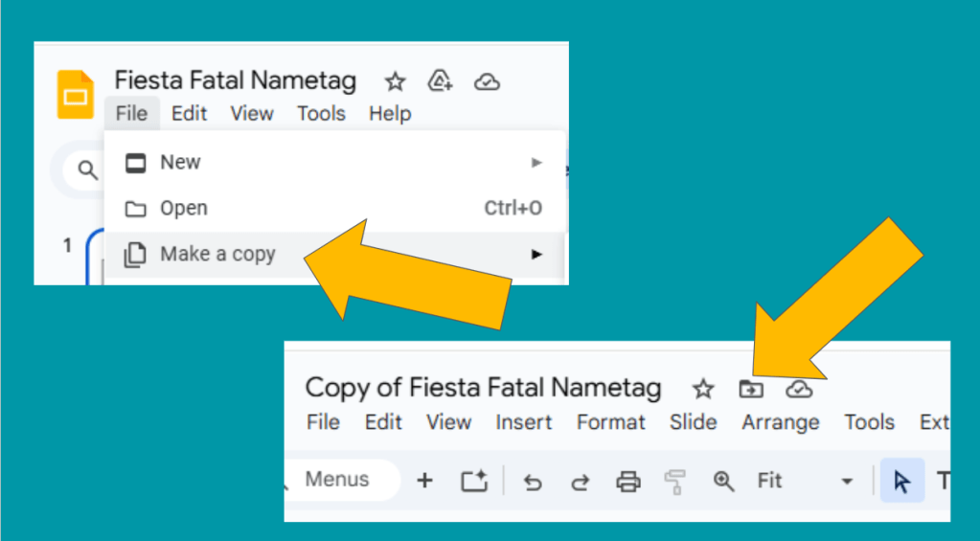The width and height of the screenshot is (980, 541).
Task: Open the Help menu in the menu bar
Action: pyautogui.click(x=390, y=114)
